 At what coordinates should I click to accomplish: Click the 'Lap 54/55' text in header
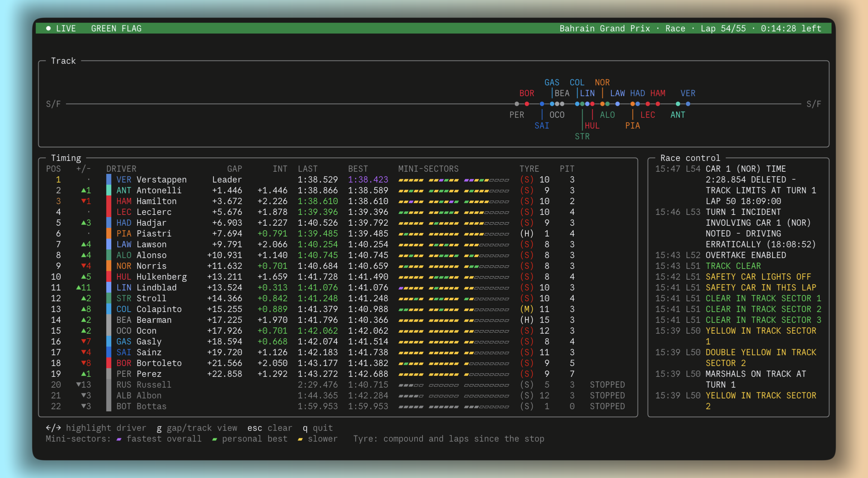723,28
